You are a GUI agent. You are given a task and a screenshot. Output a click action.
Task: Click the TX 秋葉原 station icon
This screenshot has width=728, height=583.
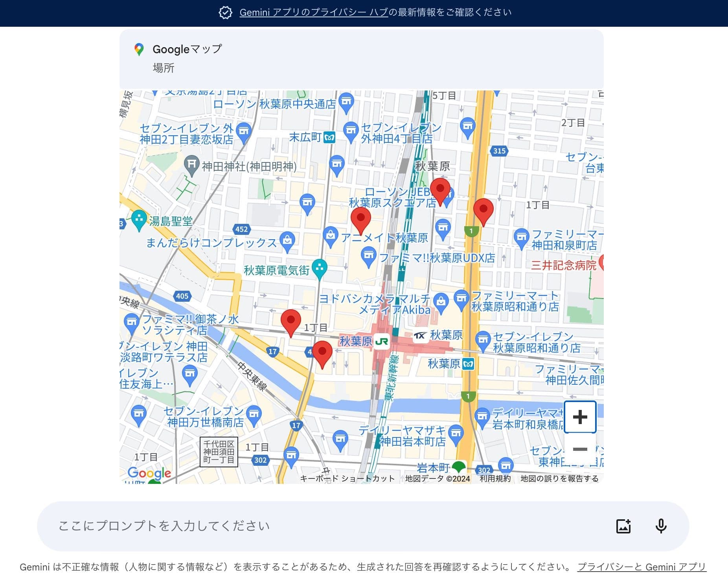coord(420,336)
